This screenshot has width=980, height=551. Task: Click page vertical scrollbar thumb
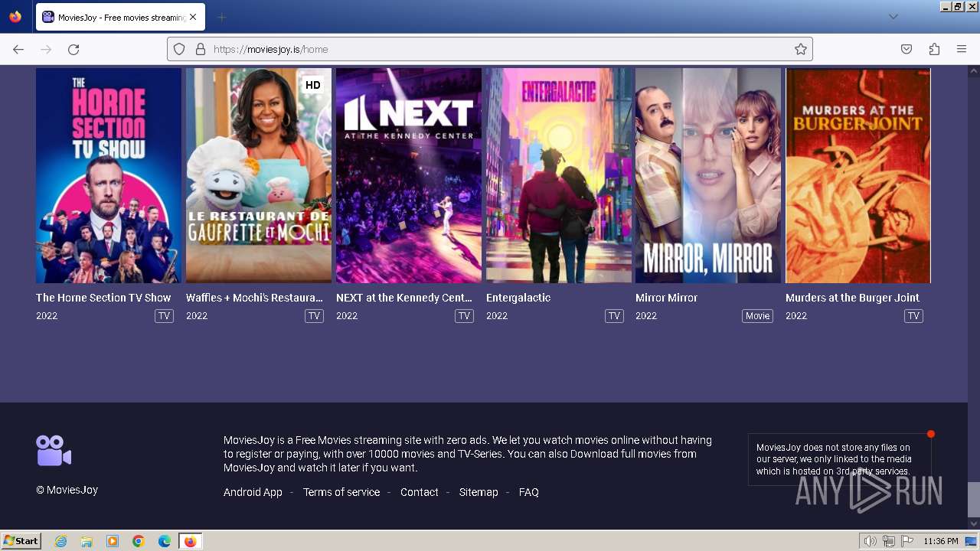point(973,500)
